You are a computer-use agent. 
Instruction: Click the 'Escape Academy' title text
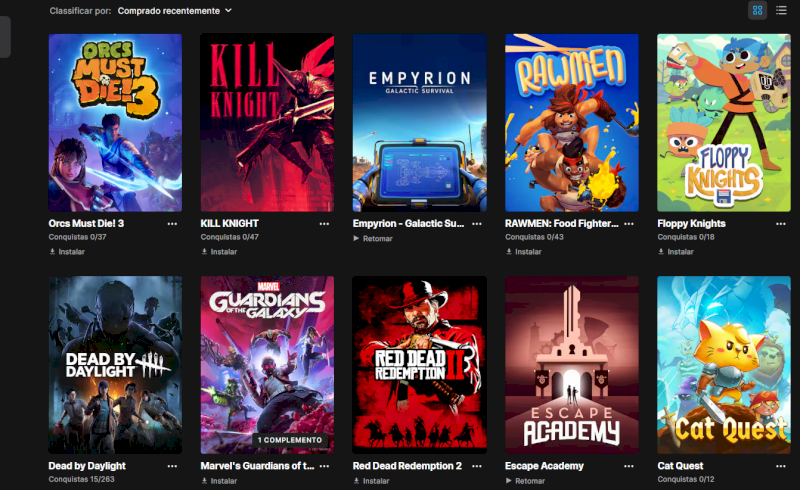544,466
